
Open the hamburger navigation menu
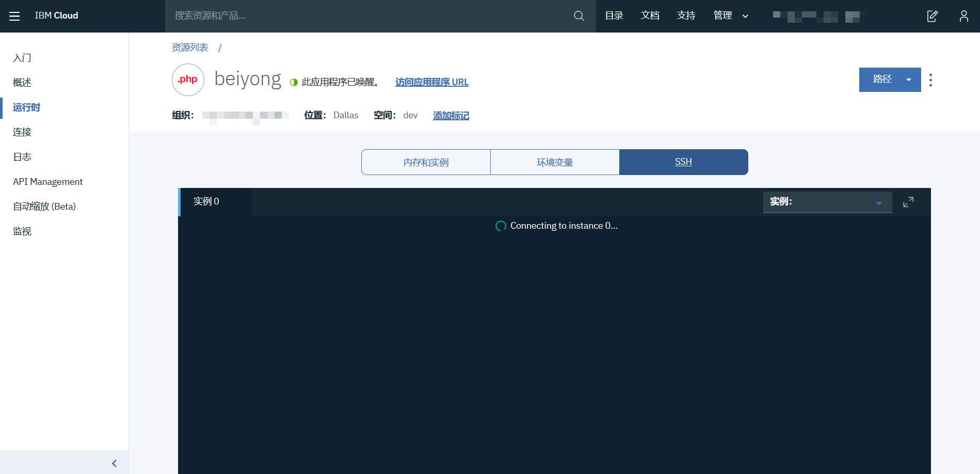(14, 16)
